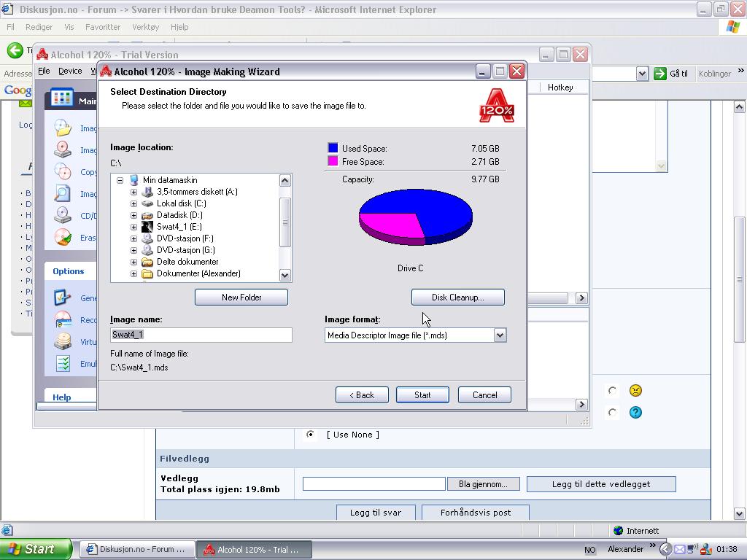Screen dimensions: 747x560
Task: Click the Copy Wizard disc icon
Action: click(63, 171)
